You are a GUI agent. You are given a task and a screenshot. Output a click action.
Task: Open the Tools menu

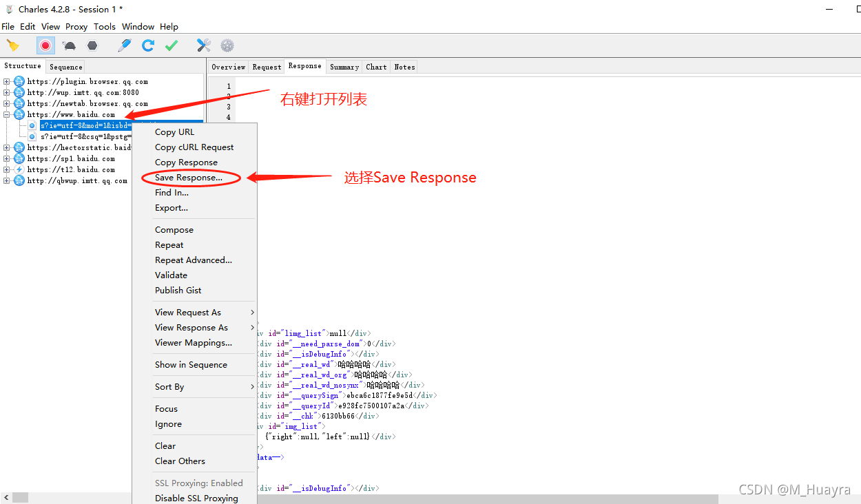click(x=105, y=27)
